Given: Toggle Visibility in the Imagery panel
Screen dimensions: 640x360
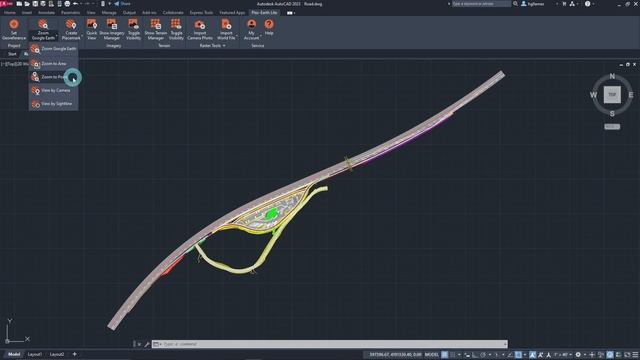Looking at the screenshot, I should tap(133, 29).
